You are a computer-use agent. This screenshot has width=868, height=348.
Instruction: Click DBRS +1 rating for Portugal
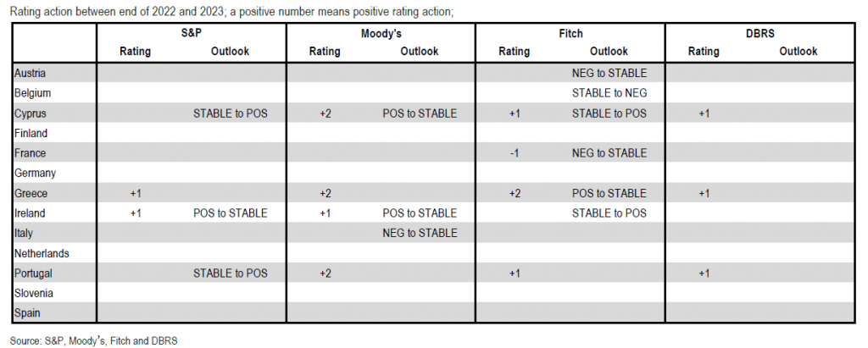pyautogui.click(x=704, y=273)
